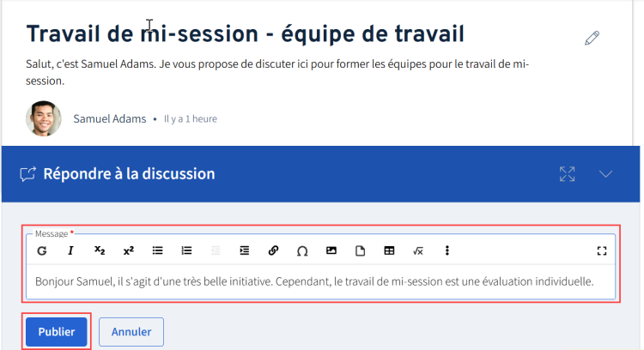Insert a table in the message

[389, 250]
